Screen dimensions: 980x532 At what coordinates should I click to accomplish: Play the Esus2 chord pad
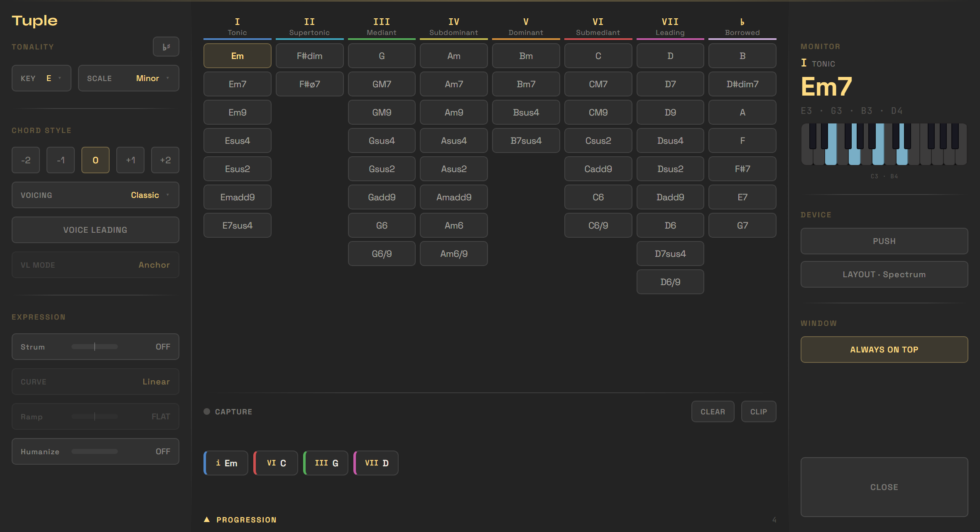pos(238,169)
